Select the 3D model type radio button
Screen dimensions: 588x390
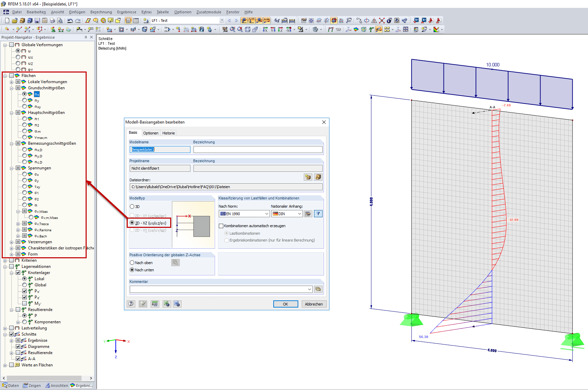tap(132, 207)
